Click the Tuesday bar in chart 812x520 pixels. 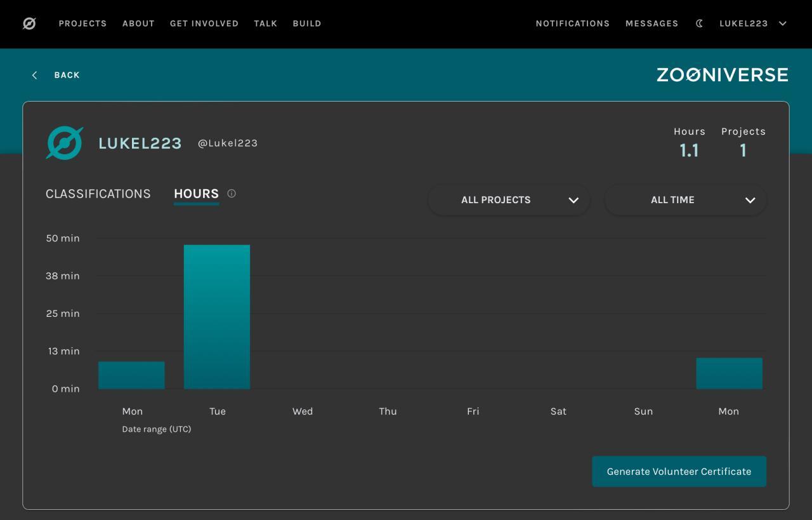[x=217, y=317]
